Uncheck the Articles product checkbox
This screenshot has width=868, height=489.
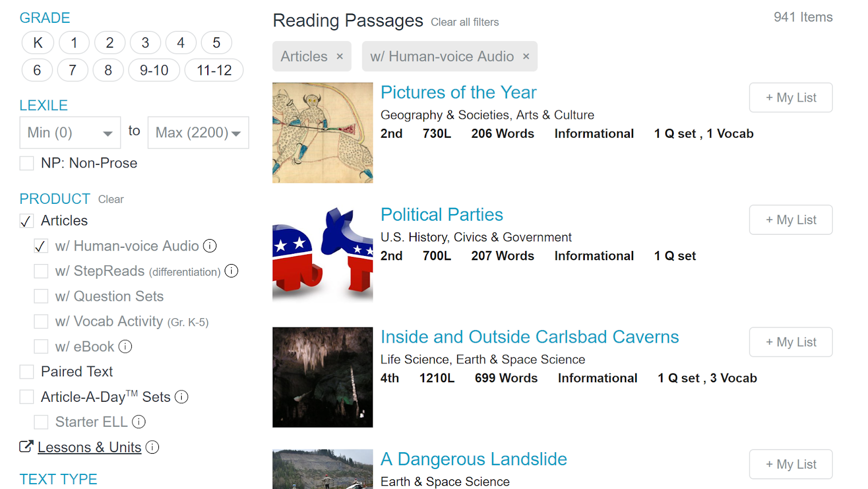[x=27, y=221]
